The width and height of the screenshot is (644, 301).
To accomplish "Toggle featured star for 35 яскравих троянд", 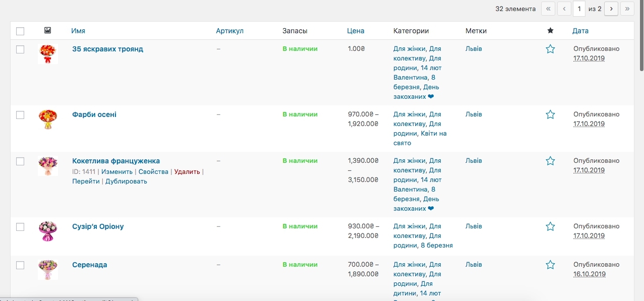I will [550, 49].
